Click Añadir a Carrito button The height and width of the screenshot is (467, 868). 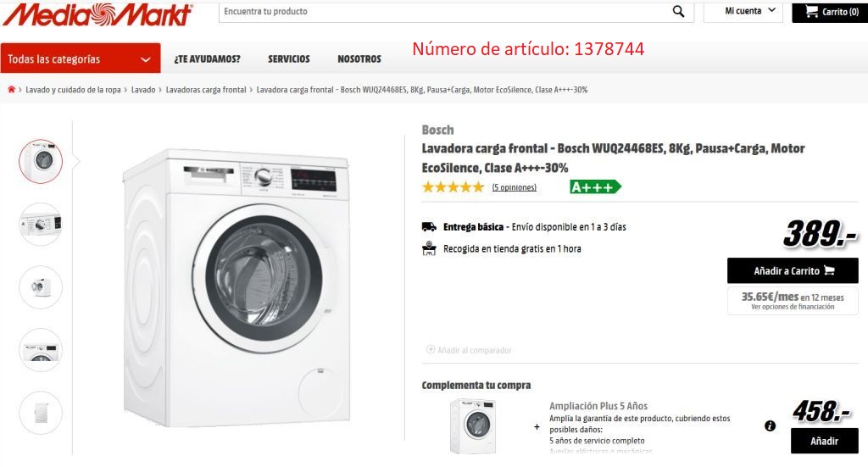793,270
